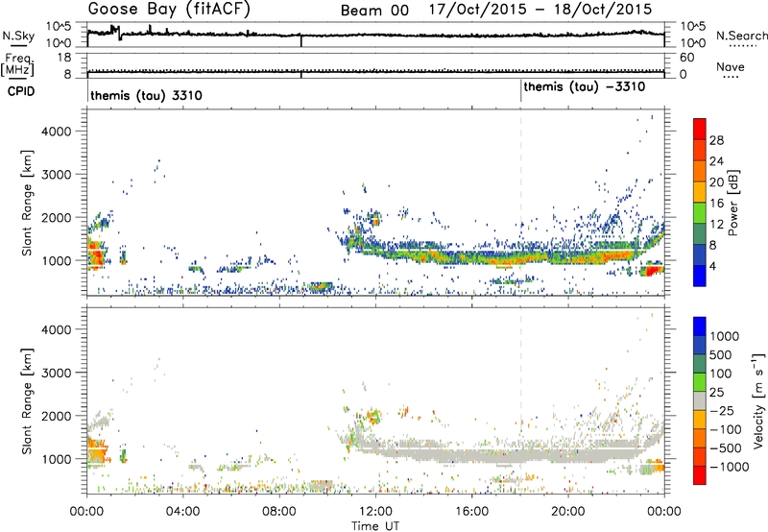Click the '28' value on Power scale
This screenshot has height=532, width=768.
(x=716, y=140)
